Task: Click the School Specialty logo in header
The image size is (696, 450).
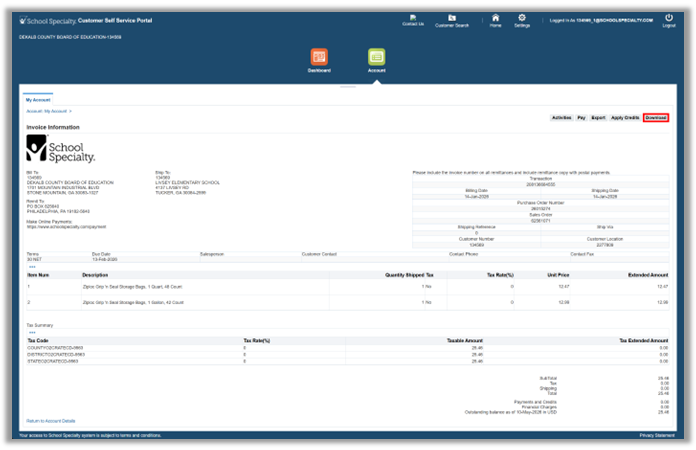Action: (x=48, y=21)
